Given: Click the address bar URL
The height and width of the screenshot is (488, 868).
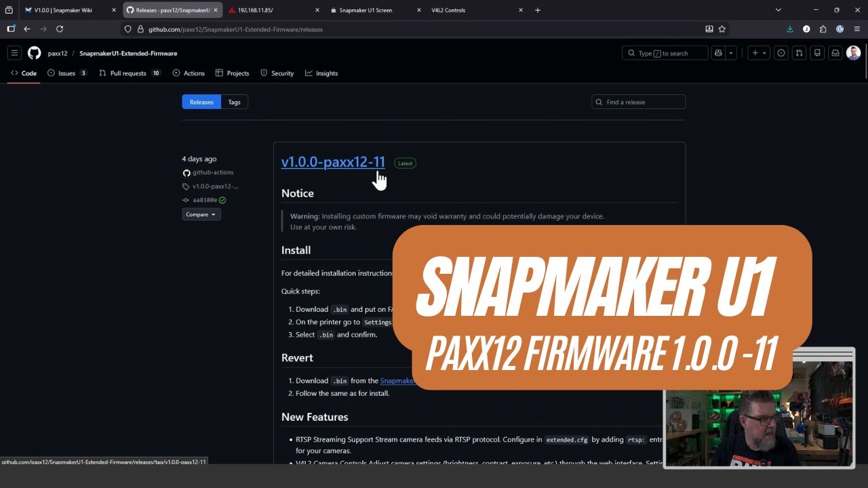Looking at the screenshot, I should click(235, 30).
